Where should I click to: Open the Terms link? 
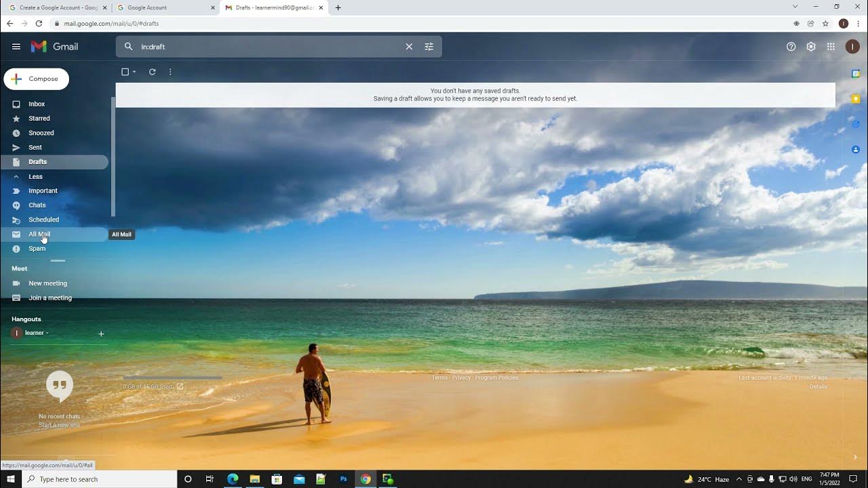click(x=440, y=378)
